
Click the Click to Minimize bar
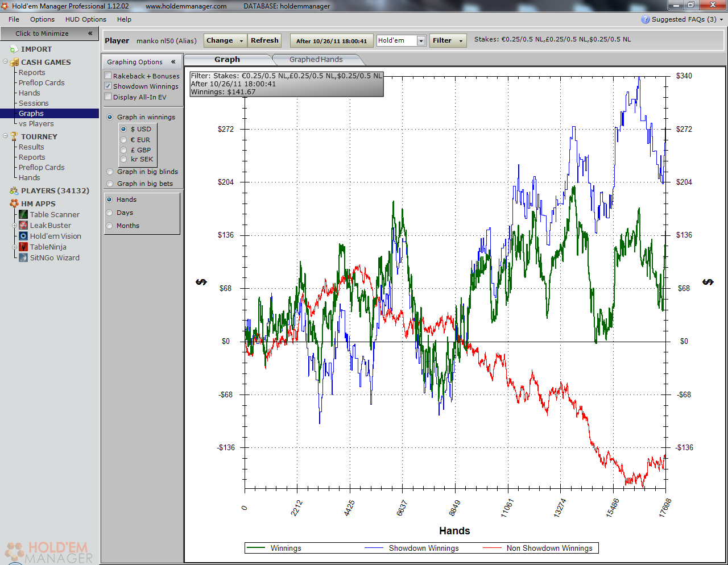(x=49, y=34)
